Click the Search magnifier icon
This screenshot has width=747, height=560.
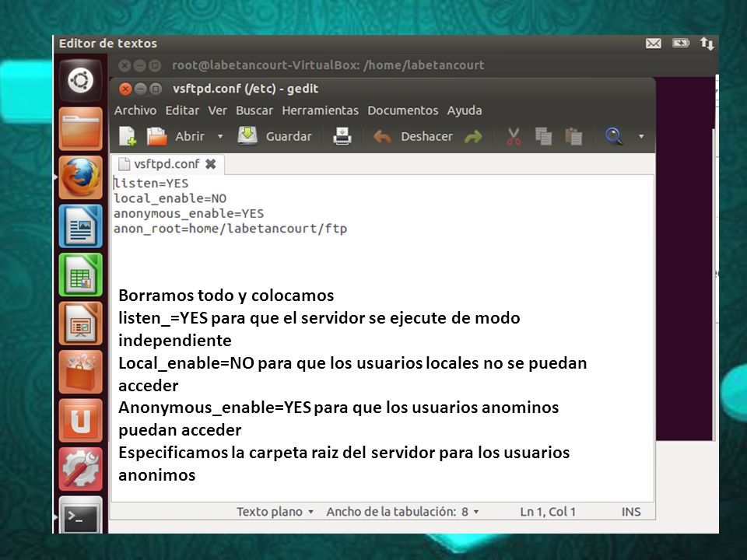(x=614, y=136)
